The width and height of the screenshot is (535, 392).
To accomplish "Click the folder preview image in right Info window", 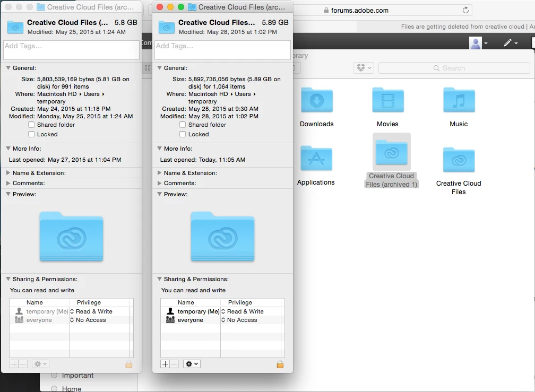I will click(x=222, y=237).
